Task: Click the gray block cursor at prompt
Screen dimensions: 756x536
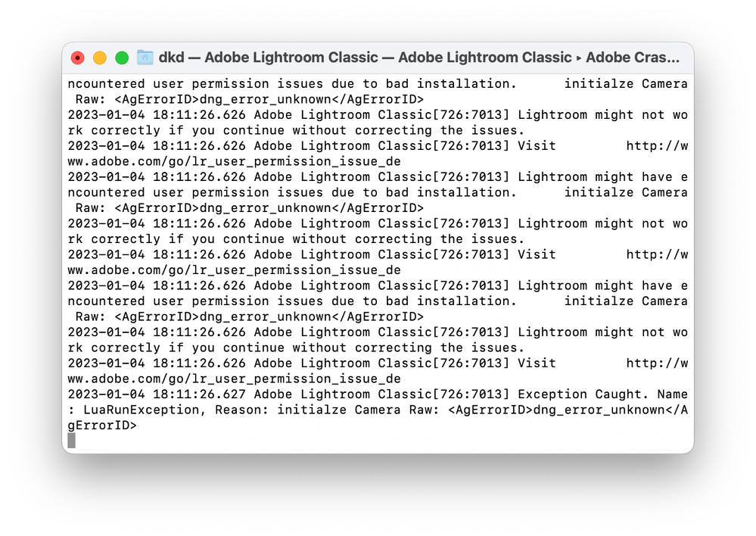Action: click(71, 441)
